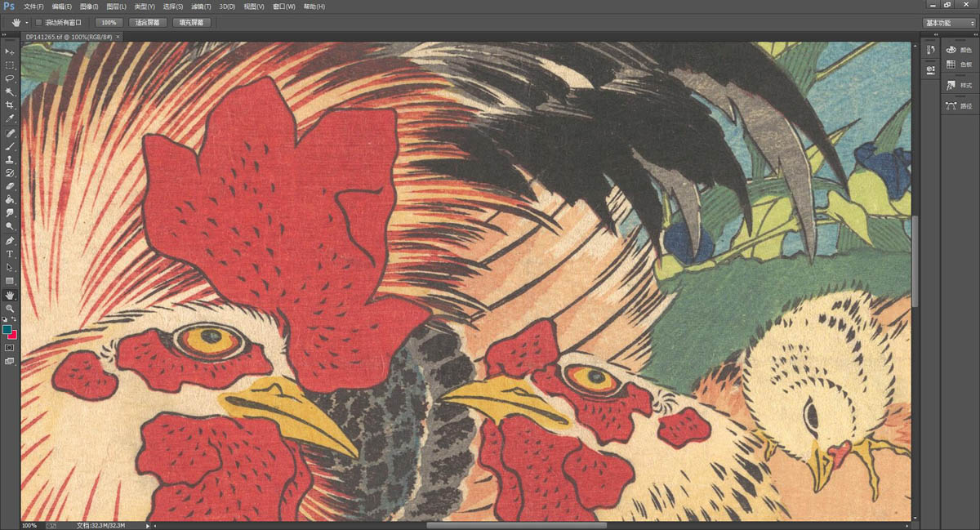
Task: Select the Rectangular Marquee tool
Action: 10,65
